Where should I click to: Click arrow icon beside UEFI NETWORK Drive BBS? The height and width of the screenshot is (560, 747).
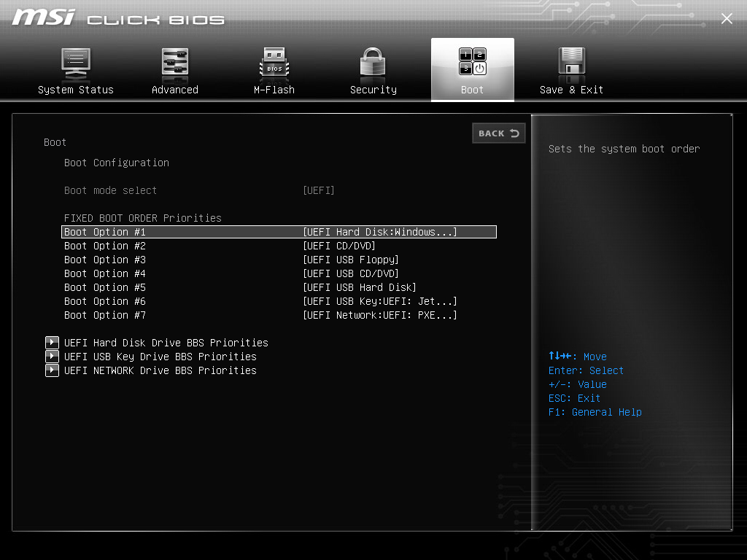(52, 370)
